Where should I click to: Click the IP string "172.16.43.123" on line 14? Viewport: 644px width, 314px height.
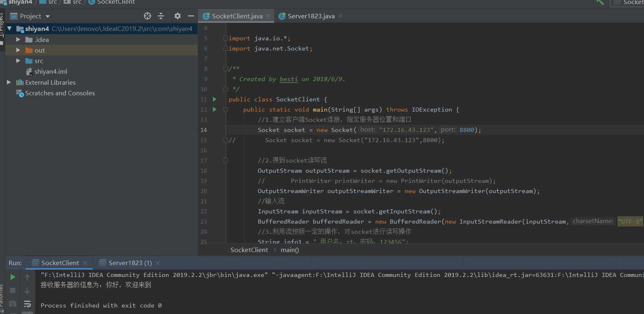[x=406, y=130]
